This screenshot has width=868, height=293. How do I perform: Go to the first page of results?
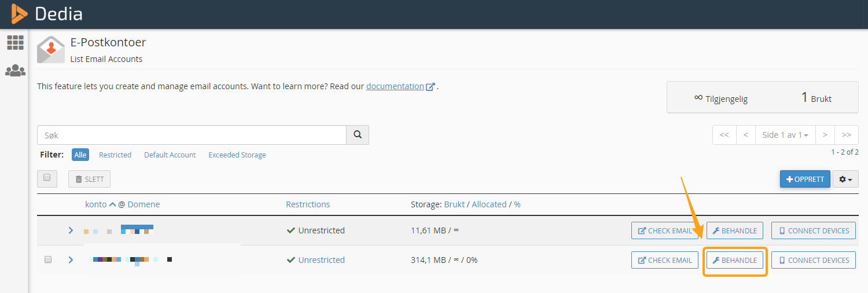pyautogui.click(x=724, y=135)
